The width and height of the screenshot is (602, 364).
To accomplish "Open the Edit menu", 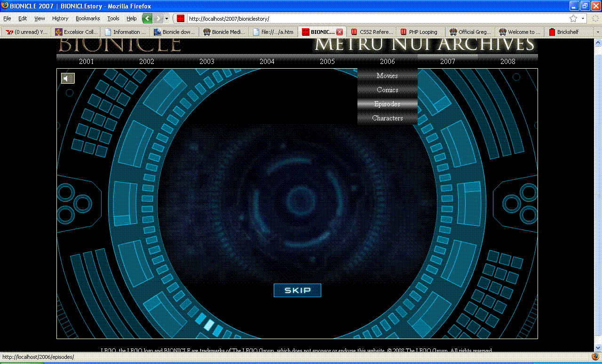I will [23, 18].
